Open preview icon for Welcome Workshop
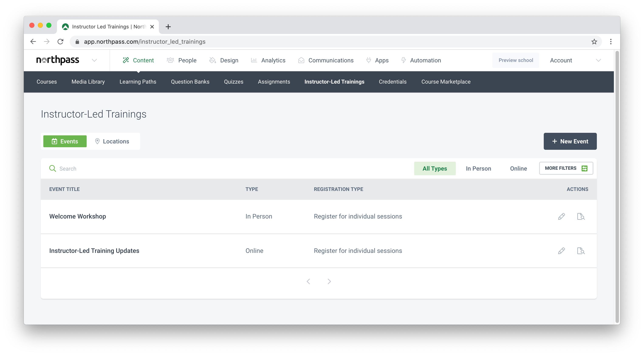The image size is (644, 356). [580, 216]
